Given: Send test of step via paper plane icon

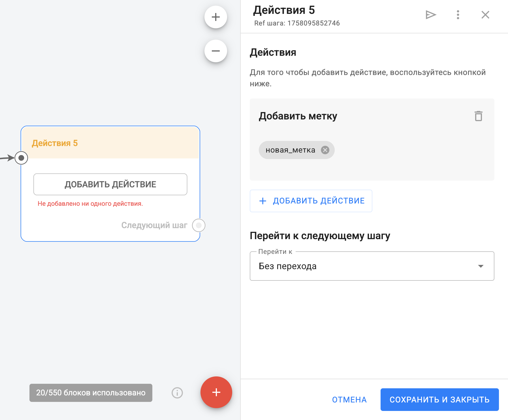Looking at the screenshot, I should coord(431,15).
